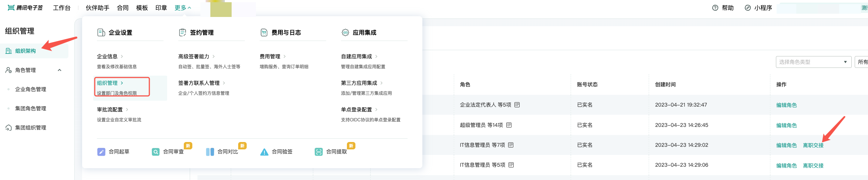Open 集团组织管理 sidebar item
This screenshot has height=180, width=868.
pos(31,128)
